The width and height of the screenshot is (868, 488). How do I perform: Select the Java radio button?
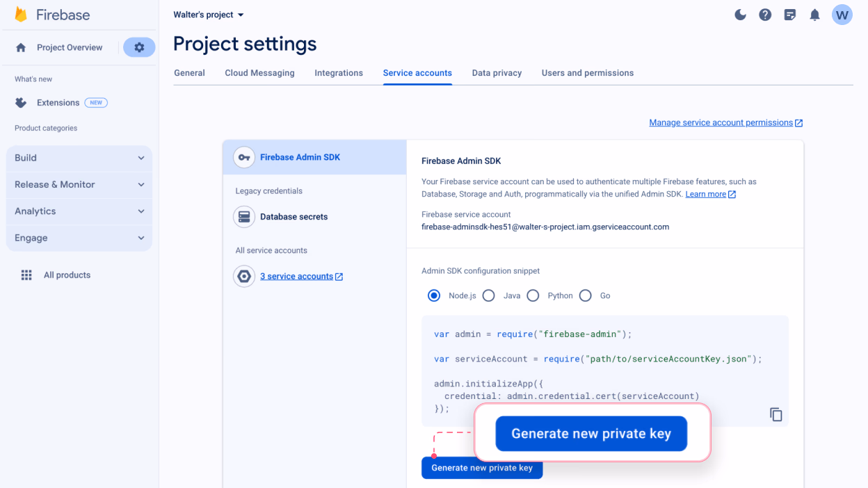(489, 295)
